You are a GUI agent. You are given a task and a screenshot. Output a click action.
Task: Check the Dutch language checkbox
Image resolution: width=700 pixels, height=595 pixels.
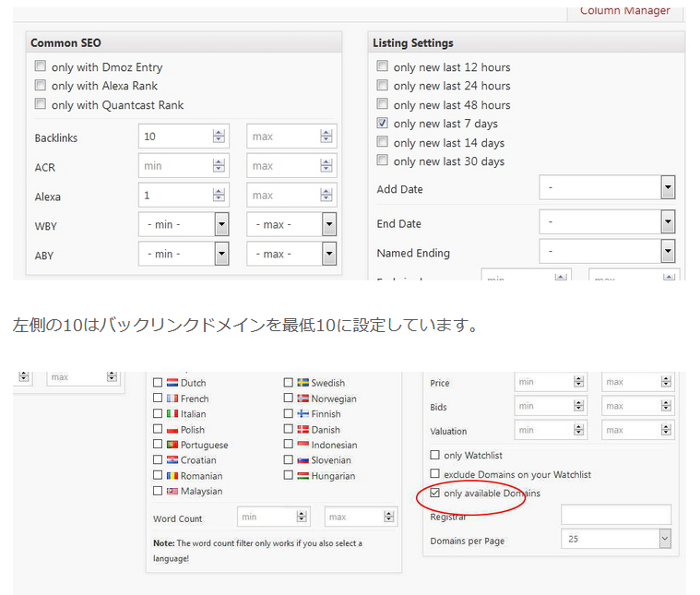coord(159,383)
